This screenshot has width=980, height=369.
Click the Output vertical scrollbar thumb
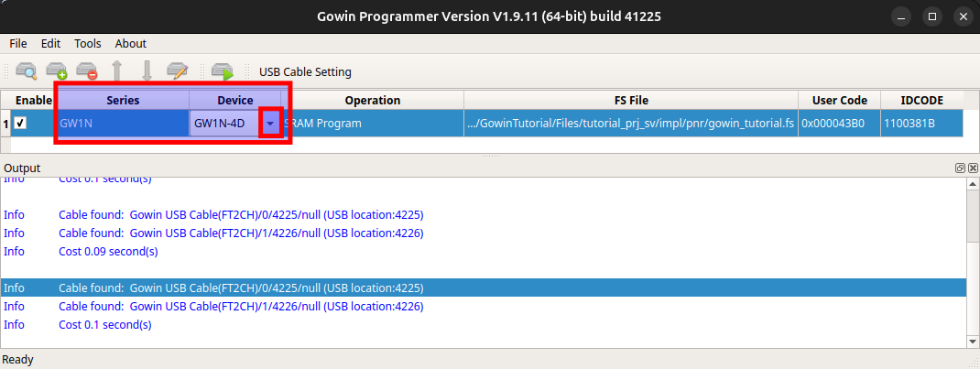(973, 215)
